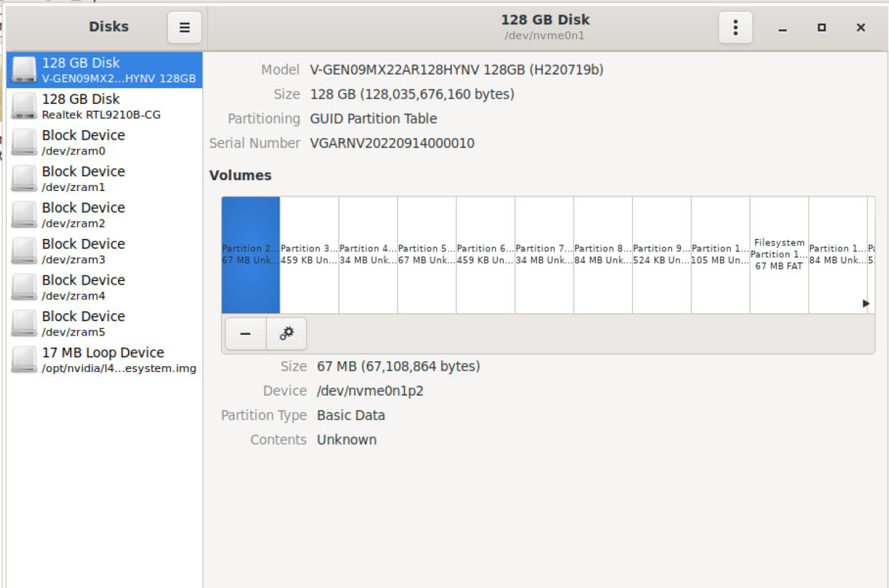Open the /dev/zram4 block device

104,288
